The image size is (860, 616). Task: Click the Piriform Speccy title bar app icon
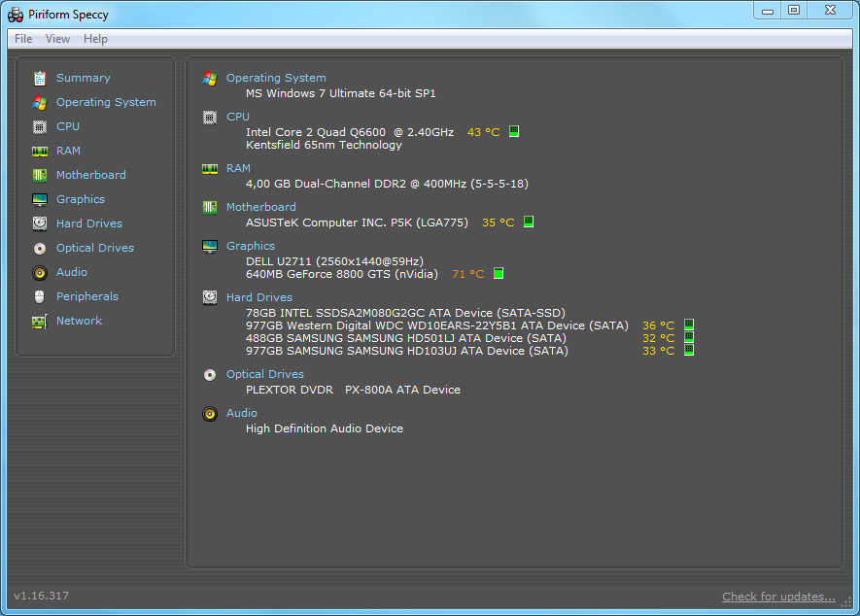(x=16, y=15)
